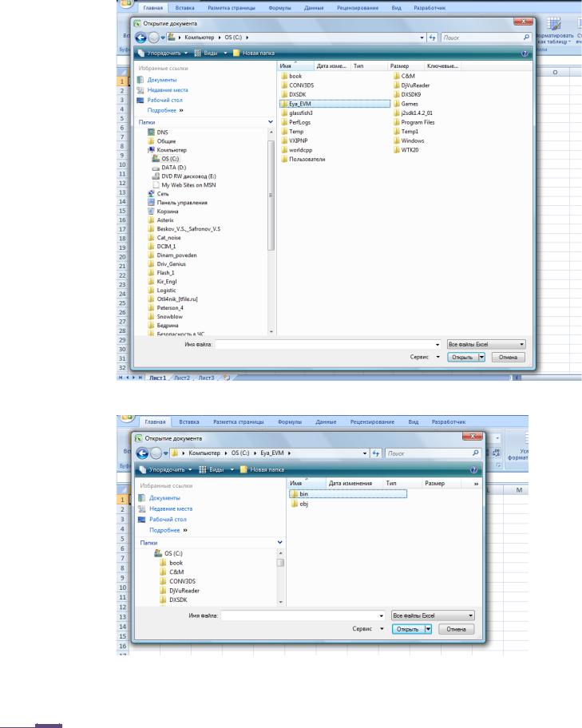The height and width of the screenshot is (728, 582).
Task: Expand hidden columns chevron beside Размер
Action: coord(476,484)
